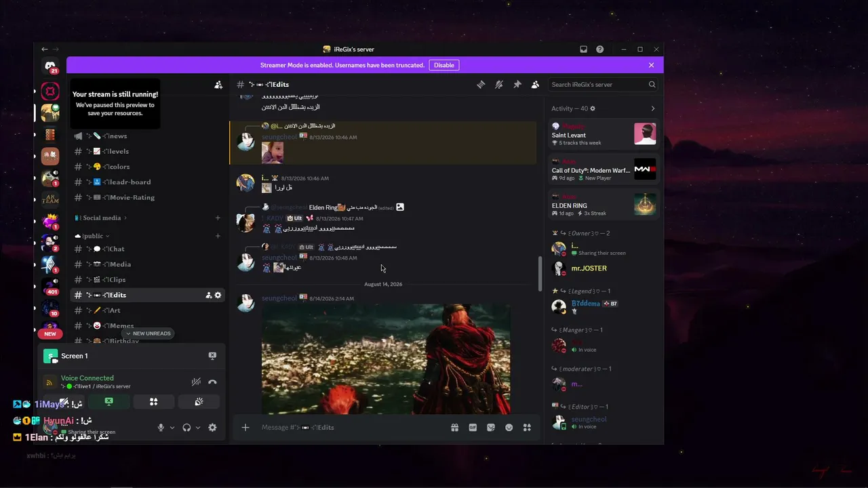
Task: Search iReGix's server field
Action: 603,85
